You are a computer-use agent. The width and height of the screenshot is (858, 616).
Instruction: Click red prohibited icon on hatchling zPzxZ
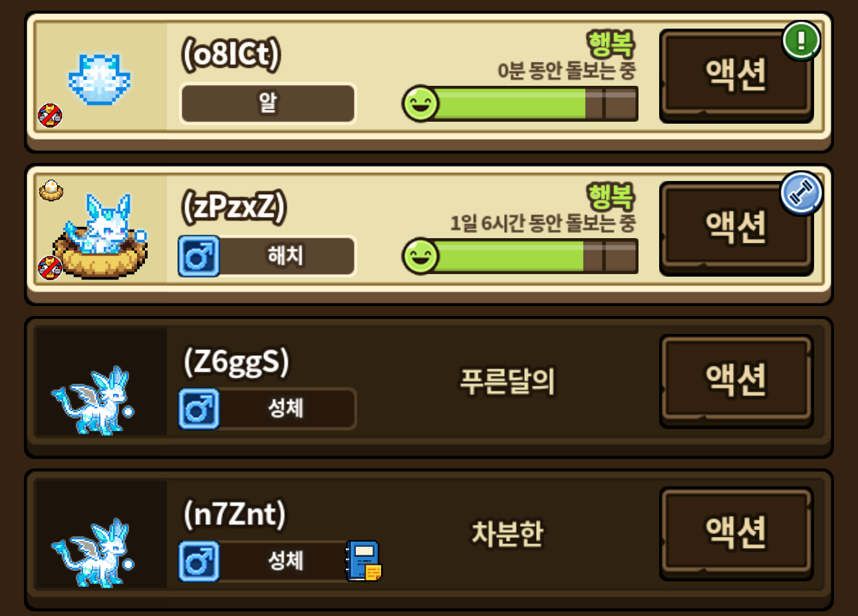(x=50, y=267)
